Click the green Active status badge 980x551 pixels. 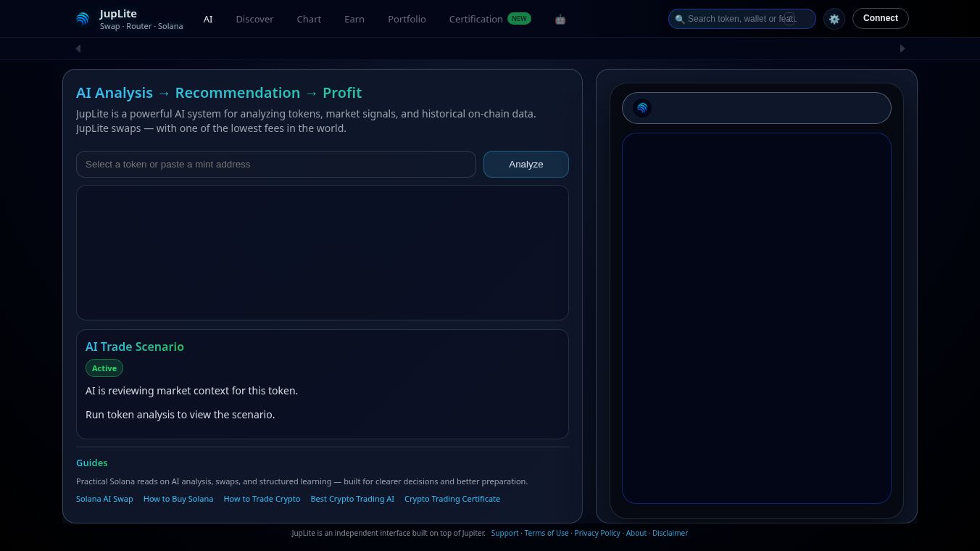click(104, 368)
